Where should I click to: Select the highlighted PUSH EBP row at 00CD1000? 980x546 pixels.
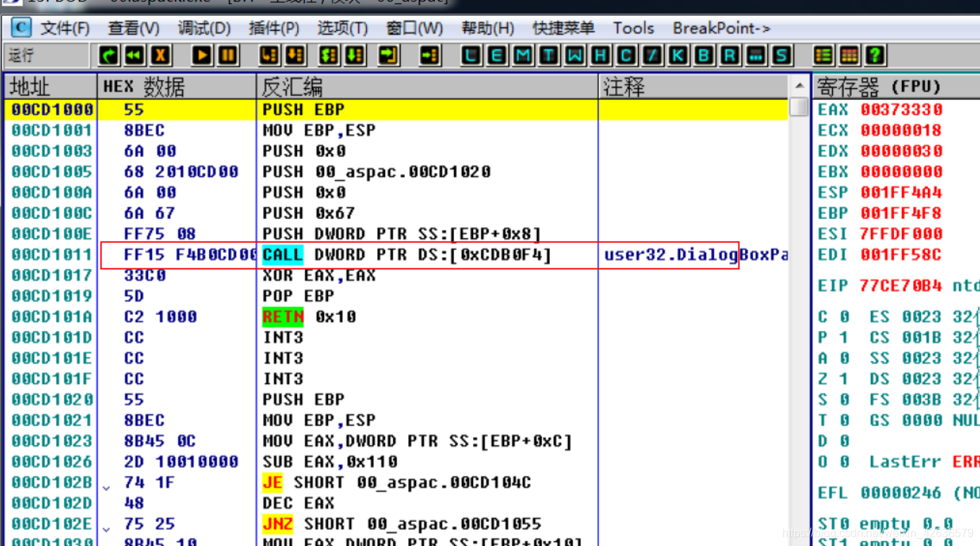coord(396,109)
